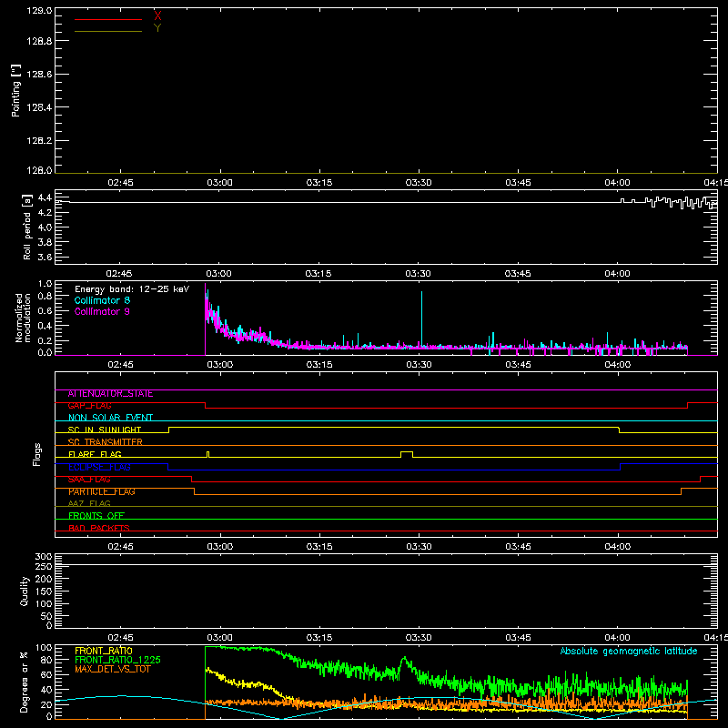Viewport: 728px width, 728px height.
Task: Click the olive Y legend line
Action: [108, 32]
